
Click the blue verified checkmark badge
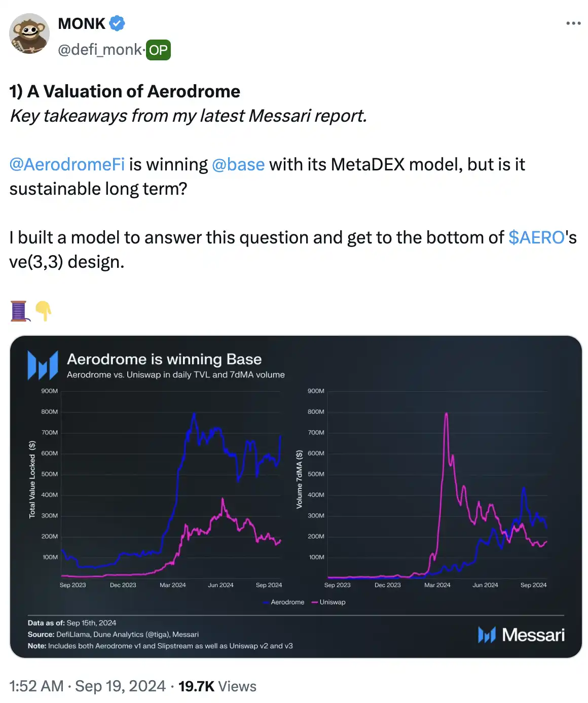[117, 23]
